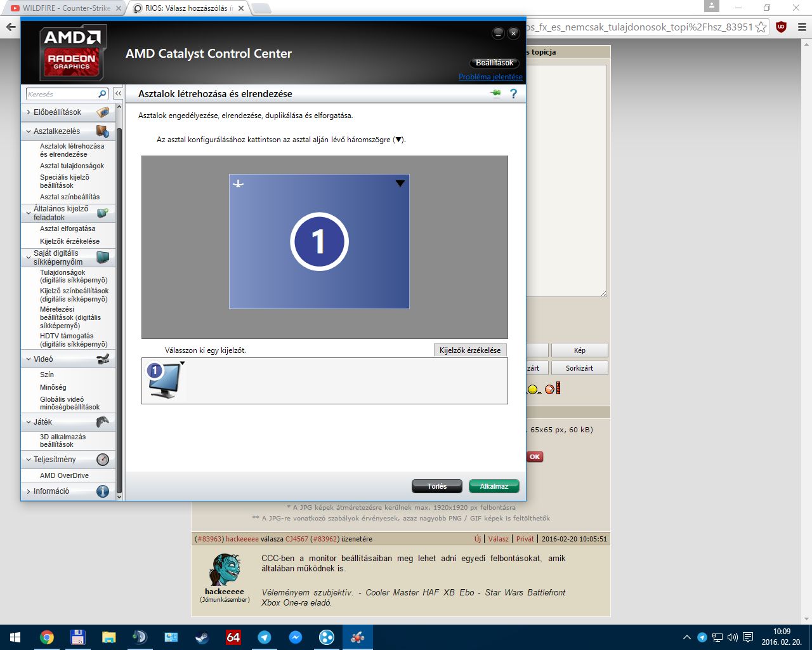
Task: Click the primary display star marker on desktop 1
Action: click(x=238, y=183)
